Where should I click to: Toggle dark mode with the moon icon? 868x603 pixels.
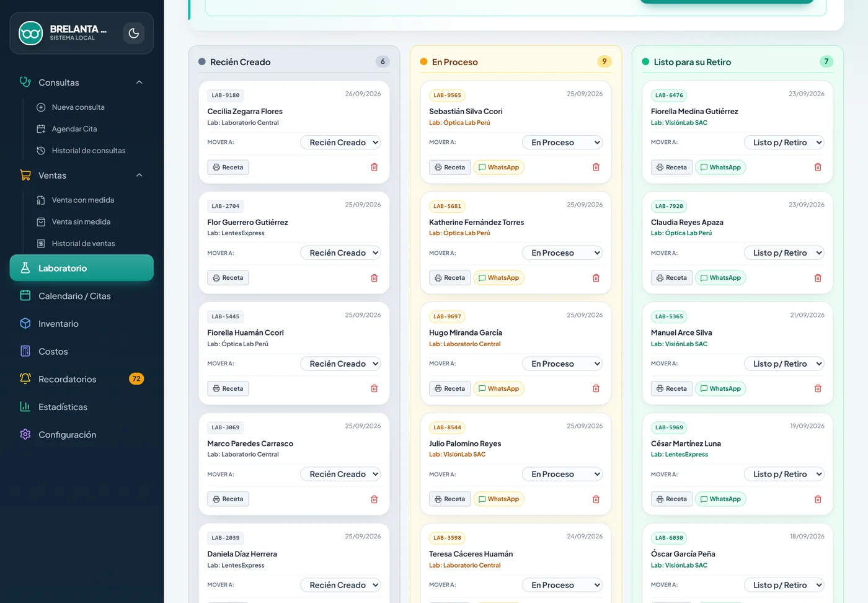(x=133, y=33)
